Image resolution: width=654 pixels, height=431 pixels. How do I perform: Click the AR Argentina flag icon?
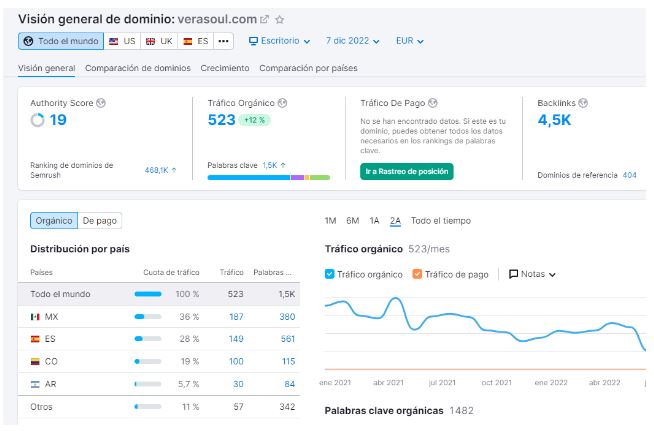[x=35, y=384]
